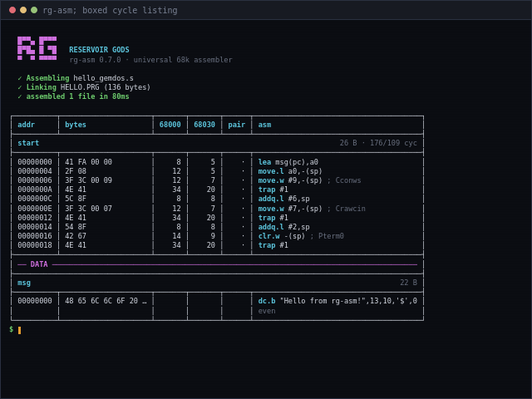Click the 'msg' label

pos(24,283)
